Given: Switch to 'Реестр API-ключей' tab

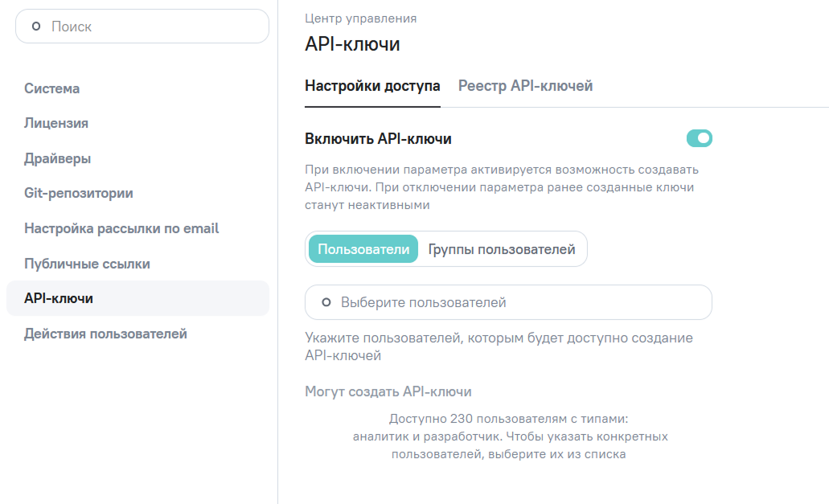Looking at the screenshot, I should coord(525,85).
